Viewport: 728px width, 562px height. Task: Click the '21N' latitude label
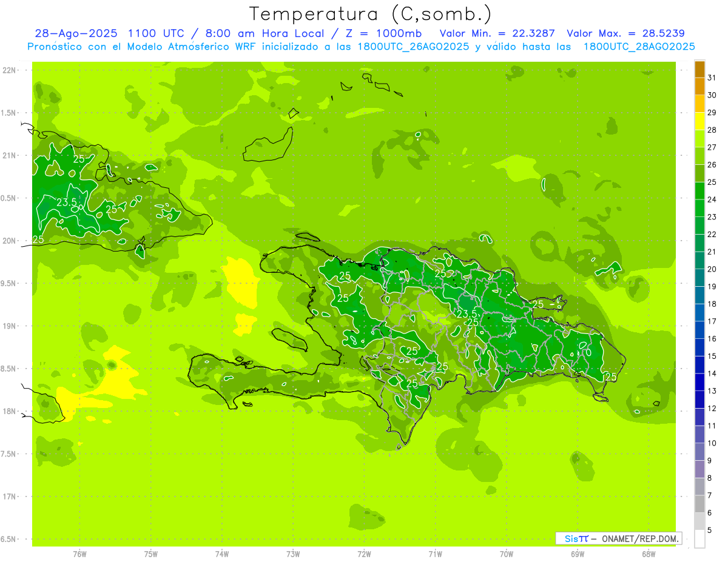point(9,156)
